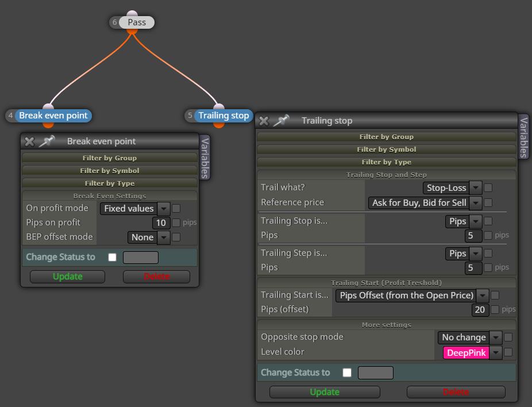Toggle checkbox next to Reference price
The width and height of the screenshot is (532, 407).
pyautogui.click(x=488, y=203)
